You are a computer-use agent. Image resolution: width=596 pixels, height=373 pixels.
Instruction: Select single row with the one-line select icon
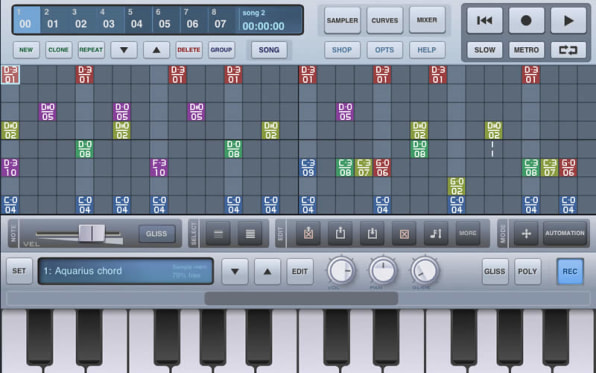[x=218, y=233]
